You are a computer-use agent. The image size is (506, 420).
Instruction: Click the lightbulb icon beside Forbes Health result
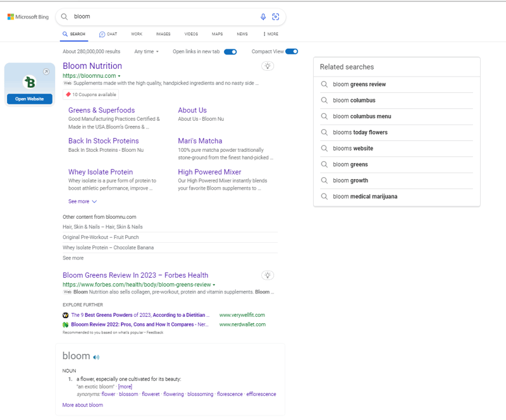click(x=268, y=275)
